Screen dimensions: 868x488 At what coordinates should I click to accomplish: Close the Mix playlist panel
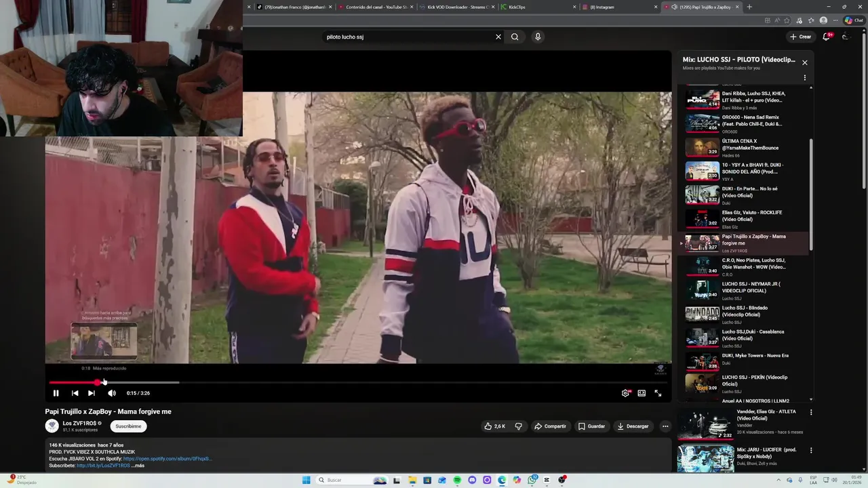click(x=805, y=62)
